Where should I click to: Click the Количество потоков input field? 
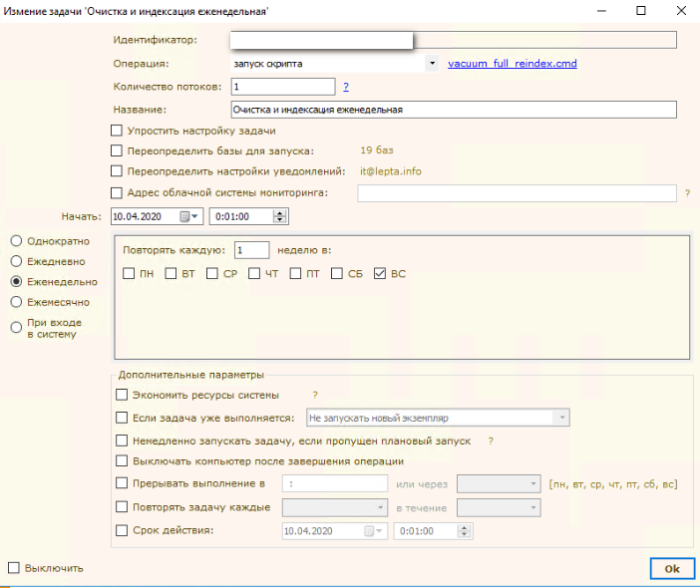[283, 87]
